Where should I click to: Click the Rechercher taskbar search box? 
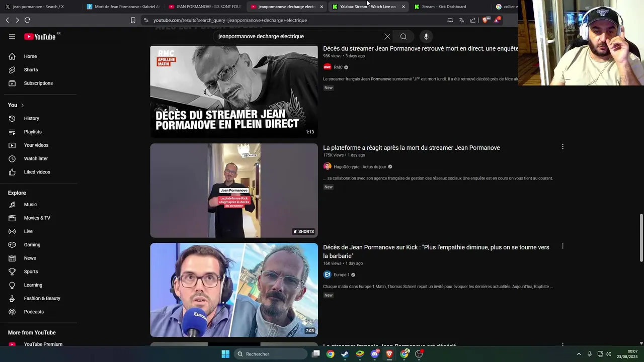(x=271, y=354)
